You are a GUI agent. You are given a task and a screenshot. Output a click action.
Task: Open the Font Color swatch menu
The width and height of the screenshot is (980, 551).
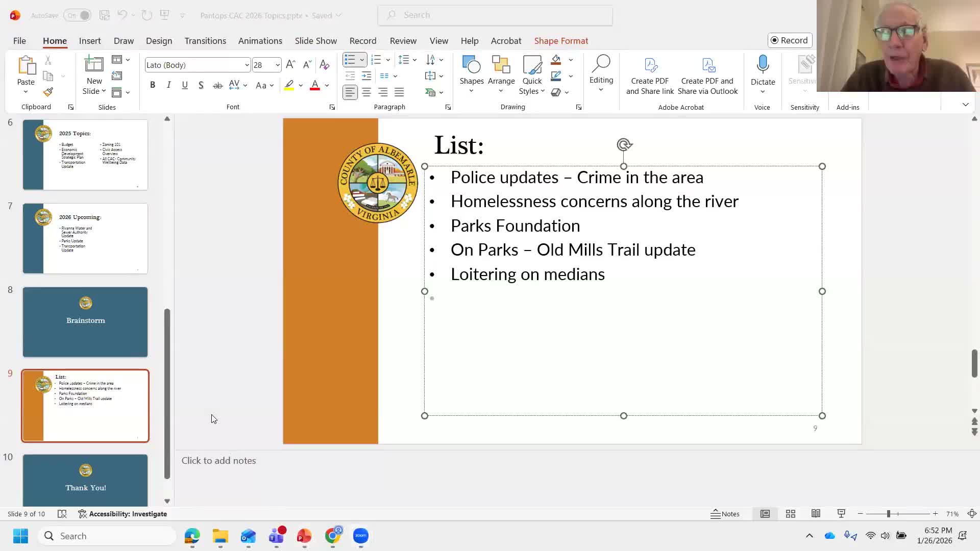(x=326, y=85)
